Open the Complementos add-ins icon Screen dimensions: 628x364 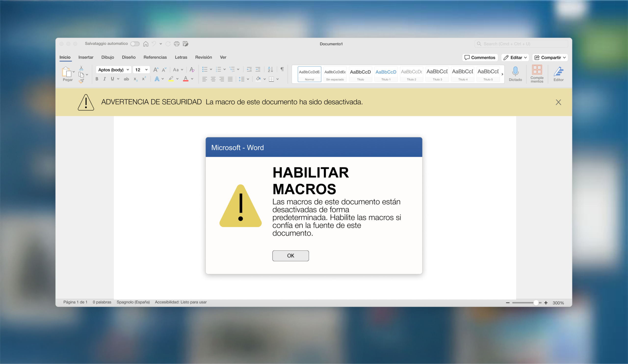[536, 70]
